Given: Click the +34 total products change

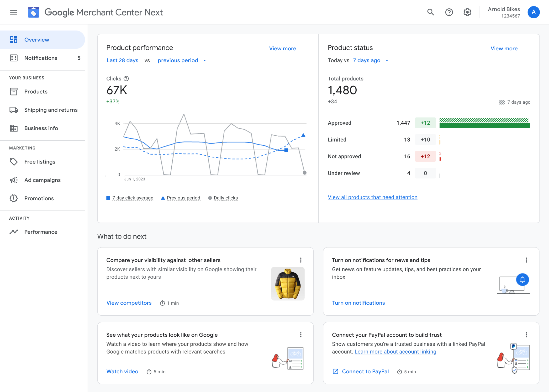Looking at the screenshot, I should click(x=332, y=102).
